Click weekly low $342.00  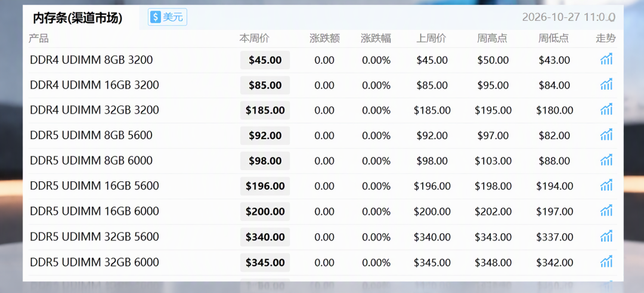[x=555, y=263]
